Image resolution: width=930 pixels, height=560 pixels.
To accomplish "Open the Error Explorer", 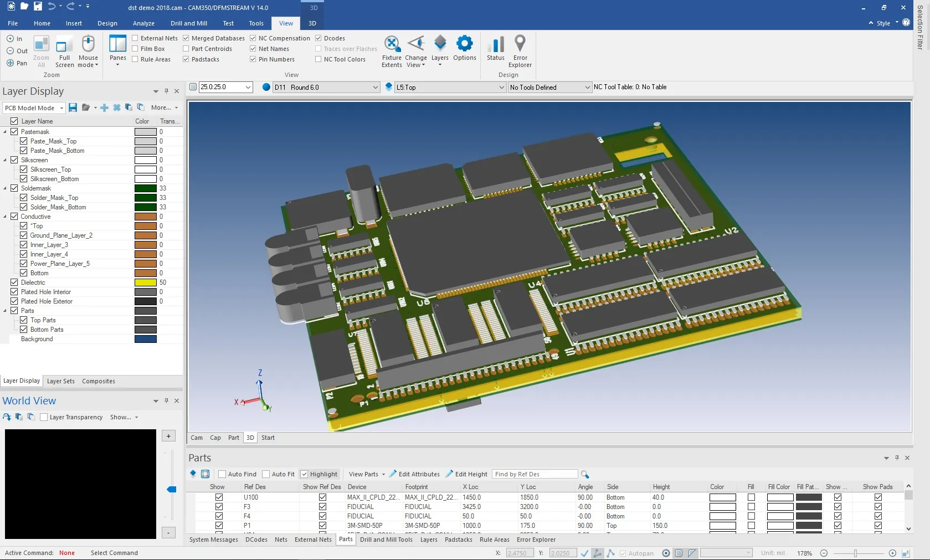I will 520,51.
